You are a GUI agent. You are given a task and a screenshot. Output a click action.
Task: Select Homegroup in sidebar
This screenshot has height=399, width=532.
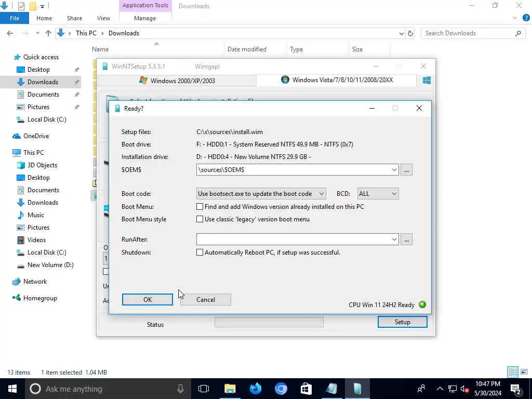[40, 298]
